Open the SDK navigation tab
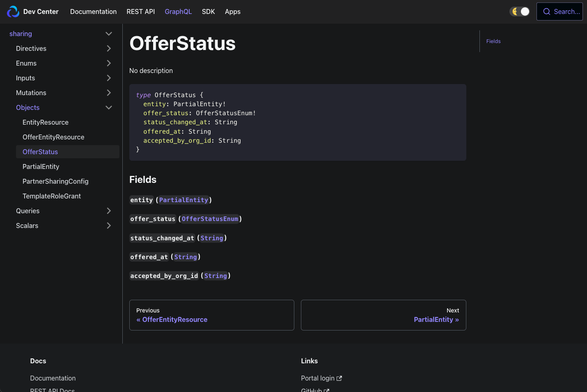Viewport: 587px width, 392px height. tap(209, 11)
